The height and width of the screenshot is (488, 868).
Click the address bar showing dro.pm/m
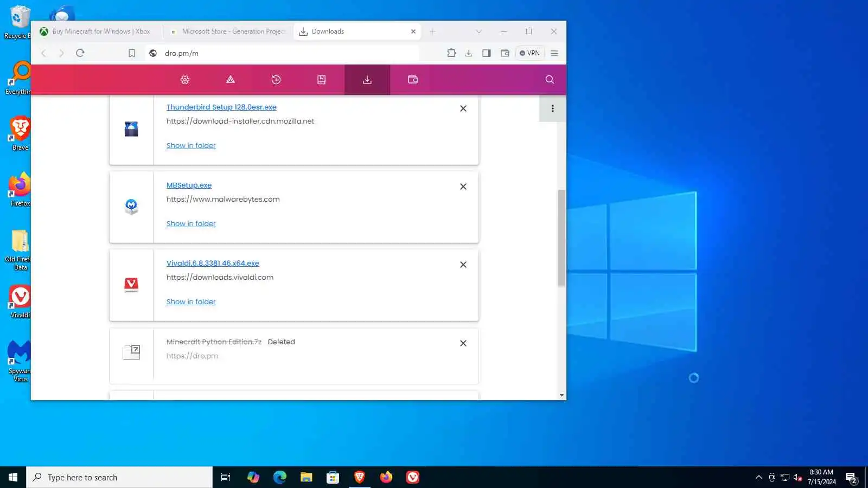[x=282, y=53]
